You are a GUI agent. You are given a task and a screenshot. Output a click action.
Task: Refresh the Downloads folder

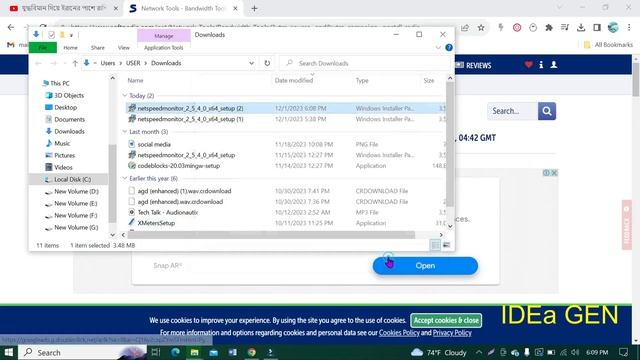coord(267,63)
